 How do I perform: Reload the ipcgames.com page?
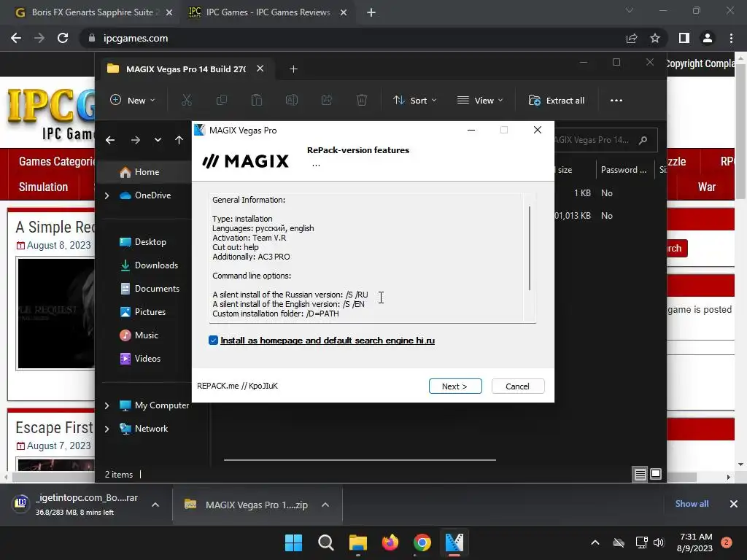click(x=63, y=38)
